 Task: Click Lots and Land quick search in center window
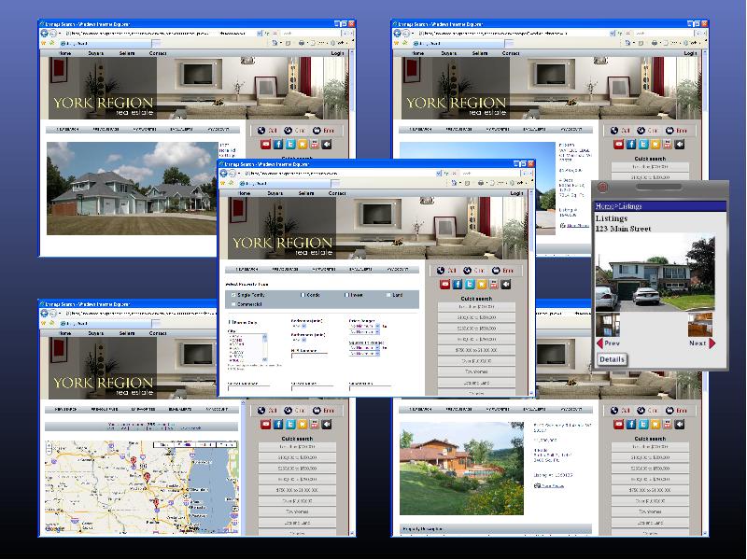point(476,383)
